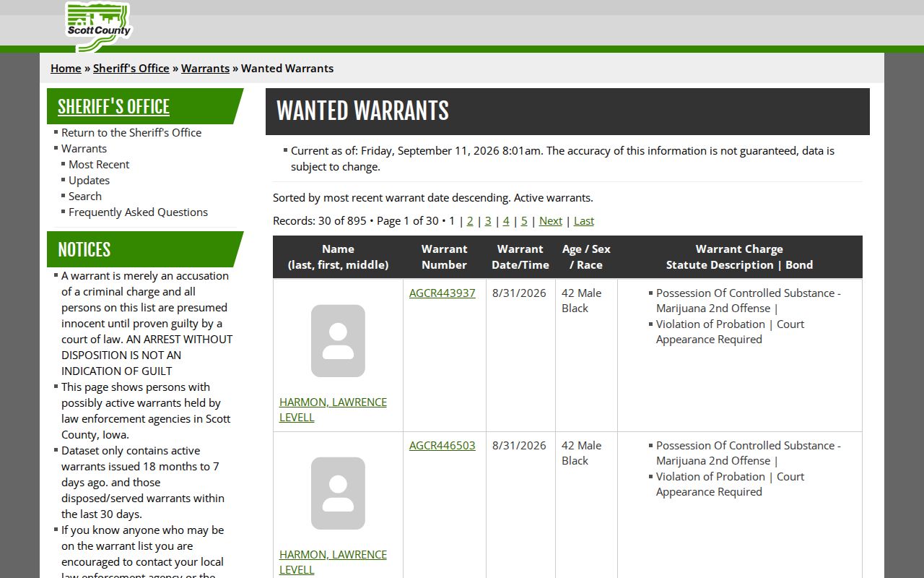This screenshot has height=578, width=924.
Task: Click the WANTED WARRANTS page title
Action: 362,111
